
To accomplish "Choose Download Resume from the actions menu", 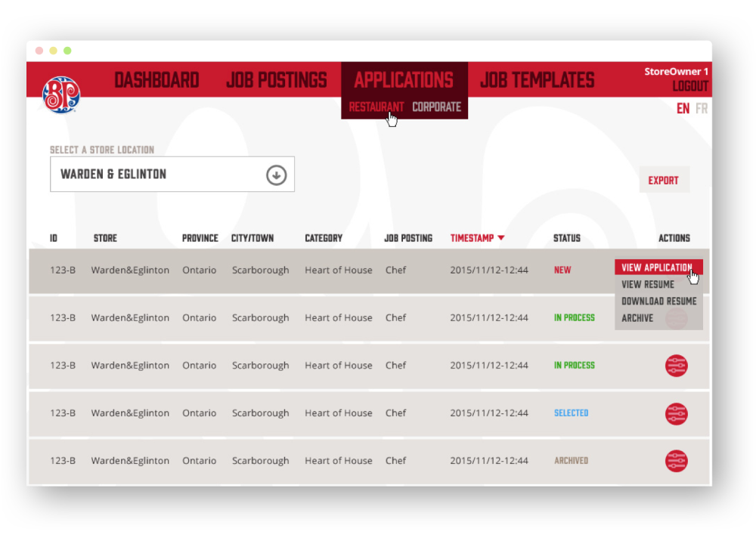I will tap(658, 301).
